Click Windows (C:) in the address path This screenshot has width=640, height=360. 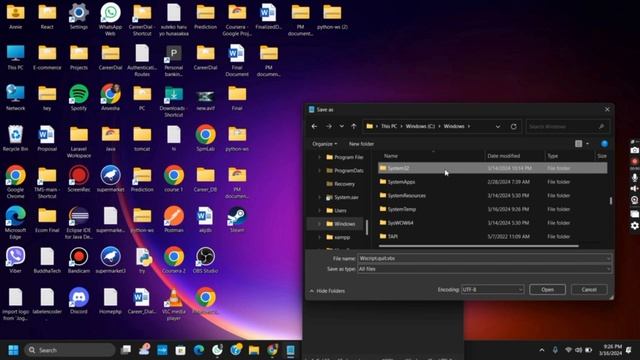click(x=420, y=127)
